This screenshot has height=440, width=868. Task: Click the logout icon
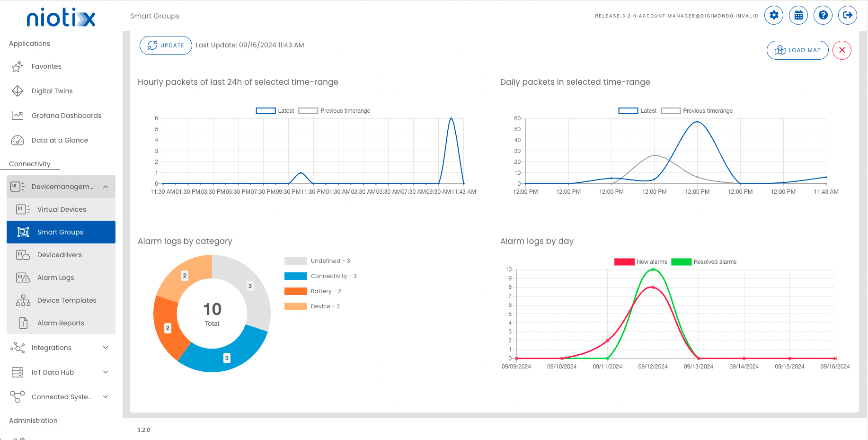(x=848, y=15)
